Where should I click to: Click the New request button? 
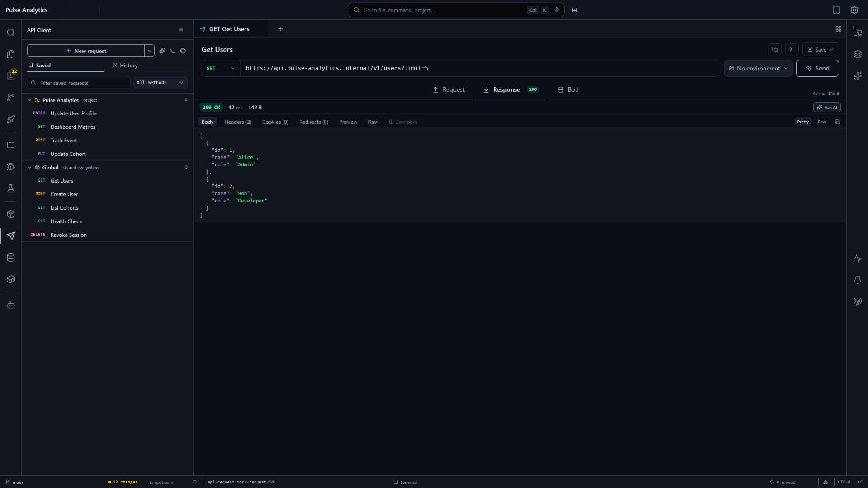(86, 51)
